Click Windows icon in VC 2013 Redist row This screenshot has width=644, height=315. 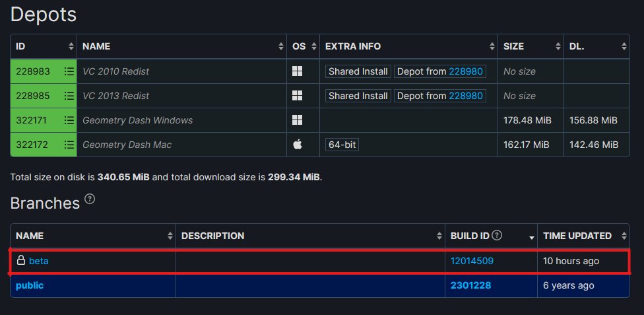coord(298,96)
